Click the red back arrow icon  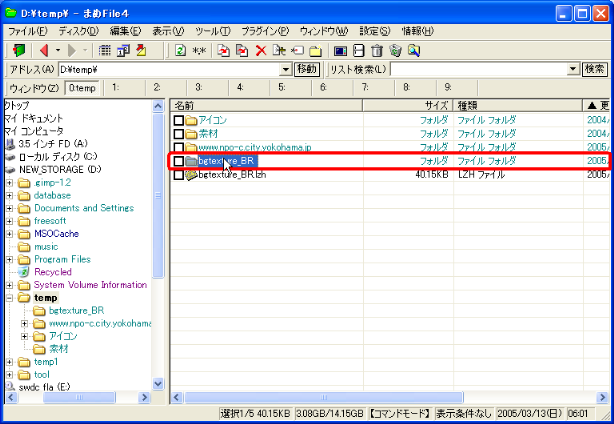coord(44,50)
